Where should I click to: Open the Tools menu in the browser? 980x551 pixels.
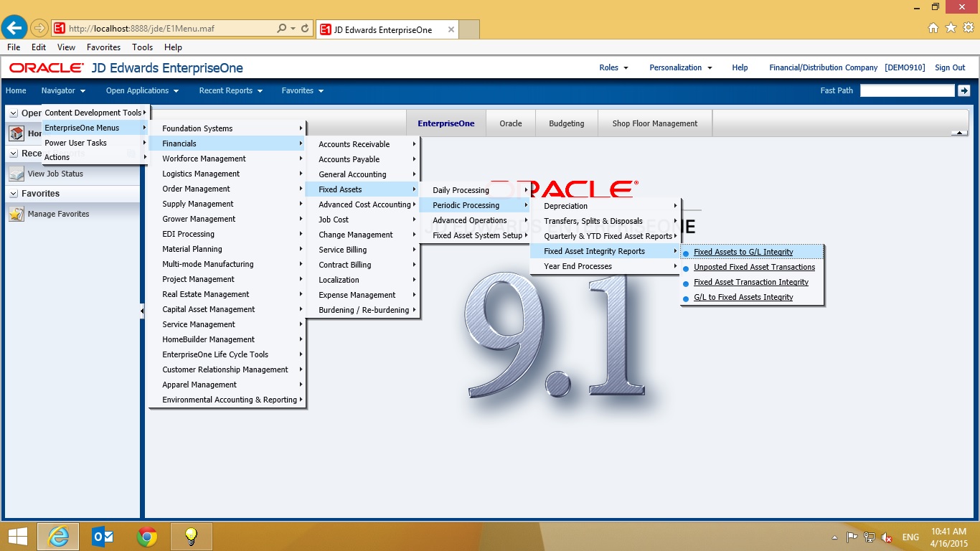[142, 47]
